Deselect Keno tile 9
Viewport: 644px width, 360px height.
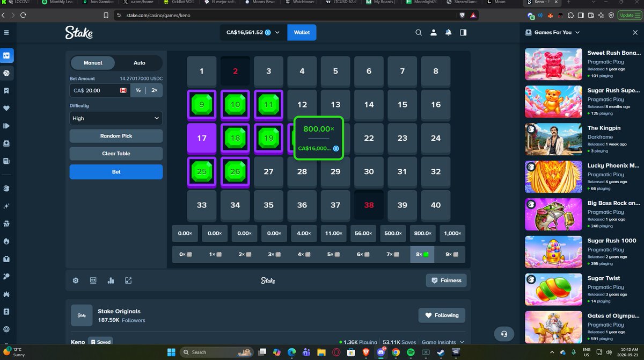(202, 105)
